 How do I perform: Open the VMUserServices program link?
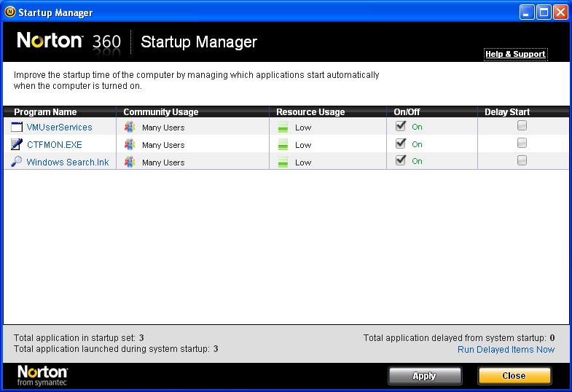[x=60, y=128]
